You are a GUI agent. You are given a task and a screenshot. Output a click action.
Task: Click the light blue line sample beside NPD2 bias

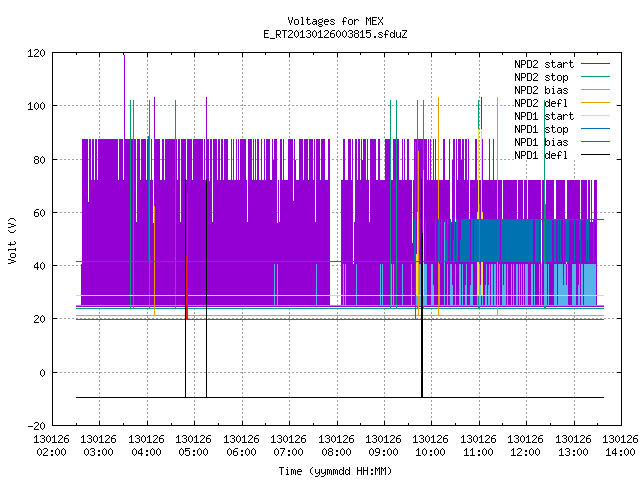coord(596,89)
